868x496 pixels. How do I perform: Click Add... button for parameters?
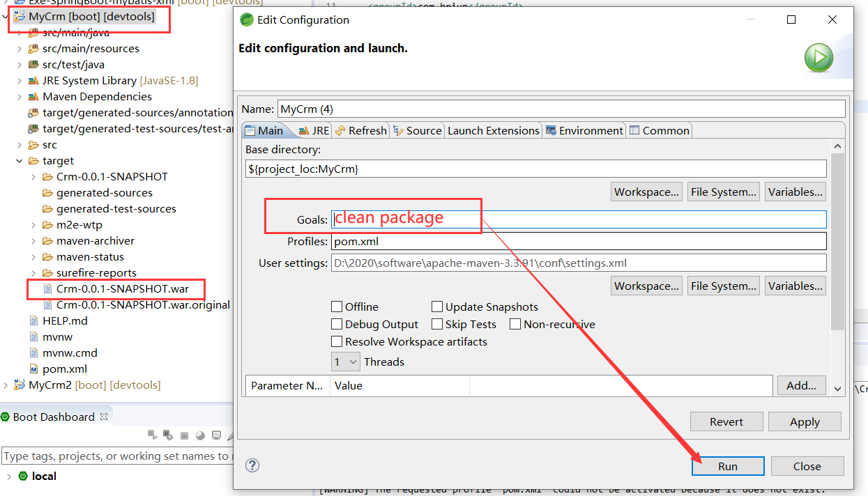(x=802, y=385)
